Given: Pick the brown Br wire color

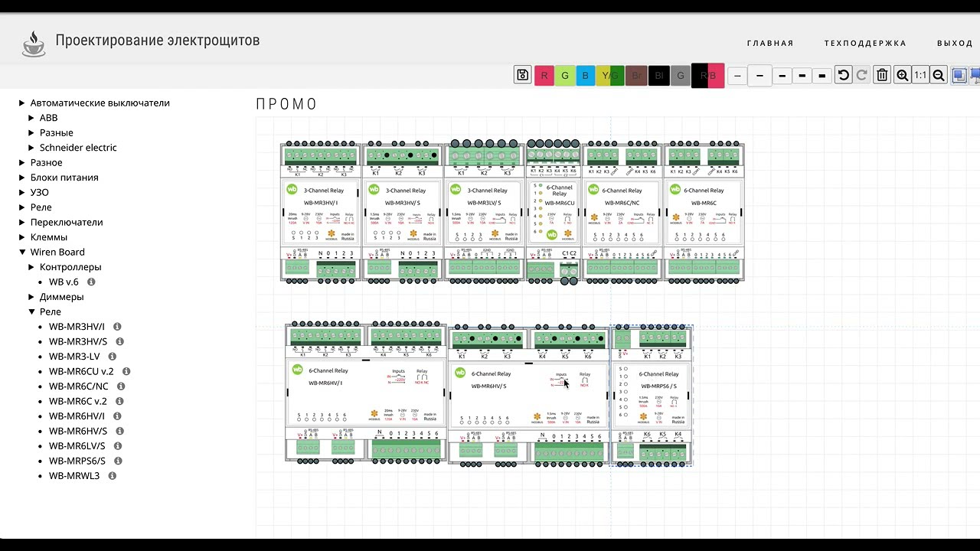Looking at the screenshot, I should (x=636, y=76).
